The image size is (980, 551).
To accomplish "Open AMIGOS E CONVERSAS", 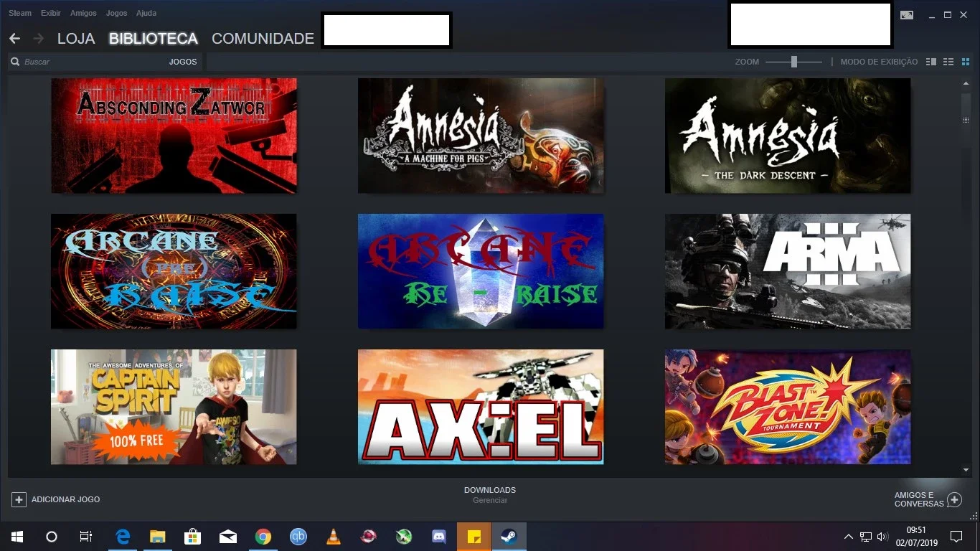I will point(919,499).
